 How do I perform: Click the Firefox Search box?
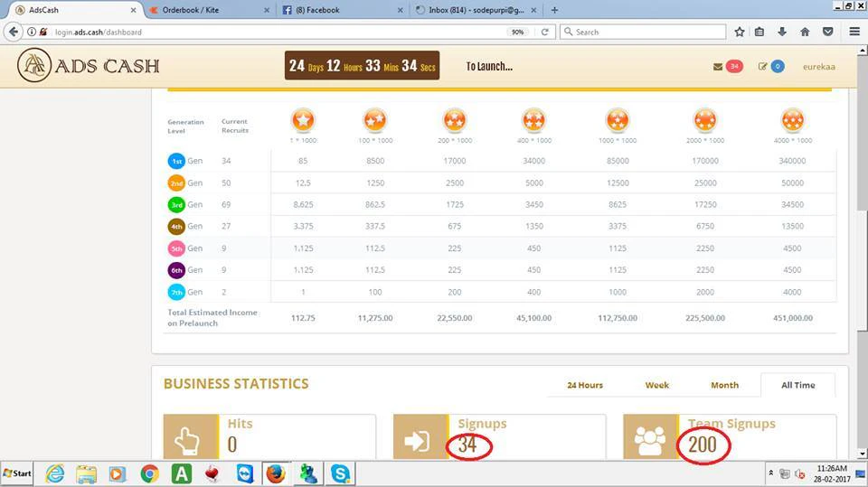coord(643,33)
